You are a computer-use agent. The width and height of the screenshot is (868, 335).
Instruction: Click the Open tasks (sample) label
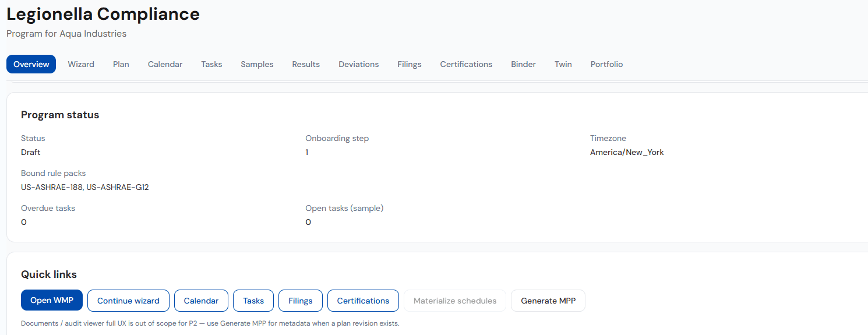pos(344,208)
